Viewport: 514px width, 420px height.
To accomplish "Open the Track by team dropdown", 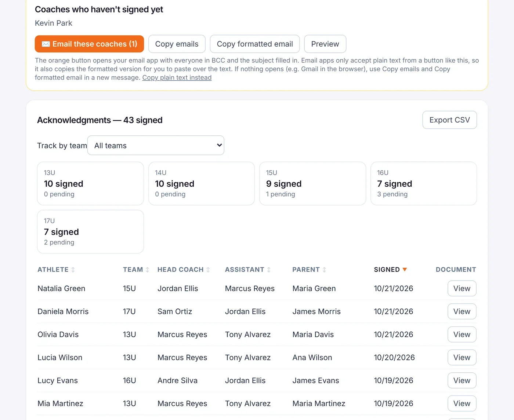I will coord(156,145).
